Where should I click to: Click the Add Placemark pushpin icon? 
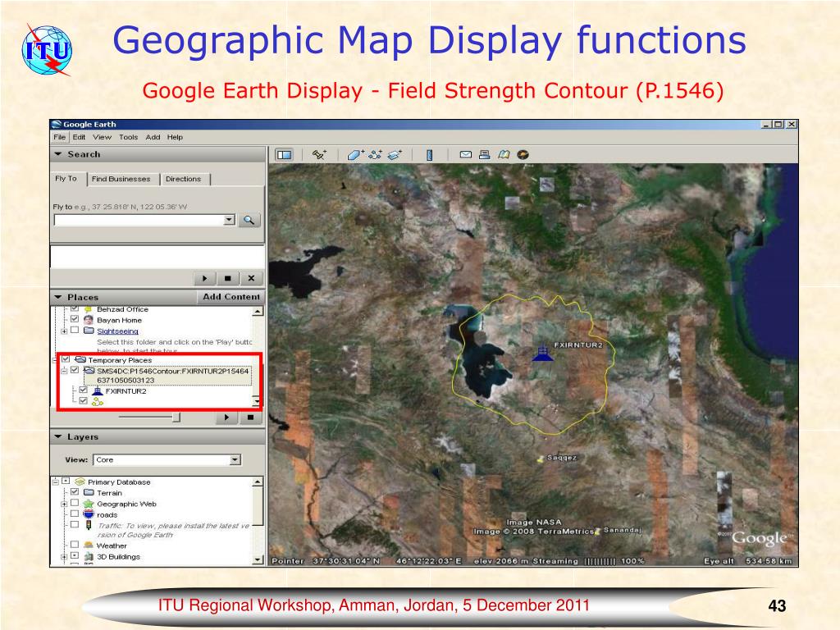pyautogui.click(x=319, y=155)
